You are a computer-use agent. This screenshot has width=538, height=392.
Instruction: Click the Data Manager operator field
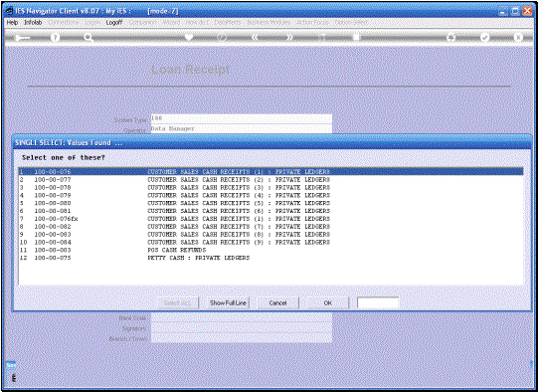242,128
